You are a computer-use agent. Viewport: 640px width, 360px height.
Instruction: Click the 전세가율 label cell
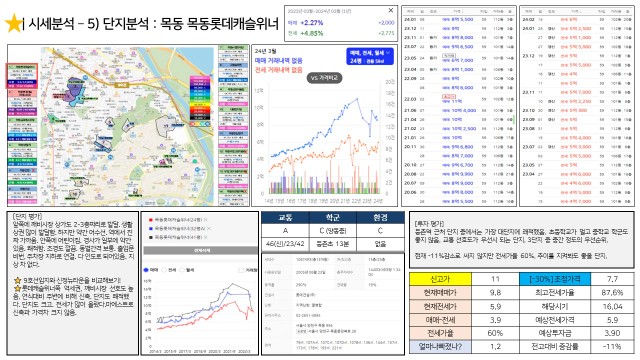[440, 333]
